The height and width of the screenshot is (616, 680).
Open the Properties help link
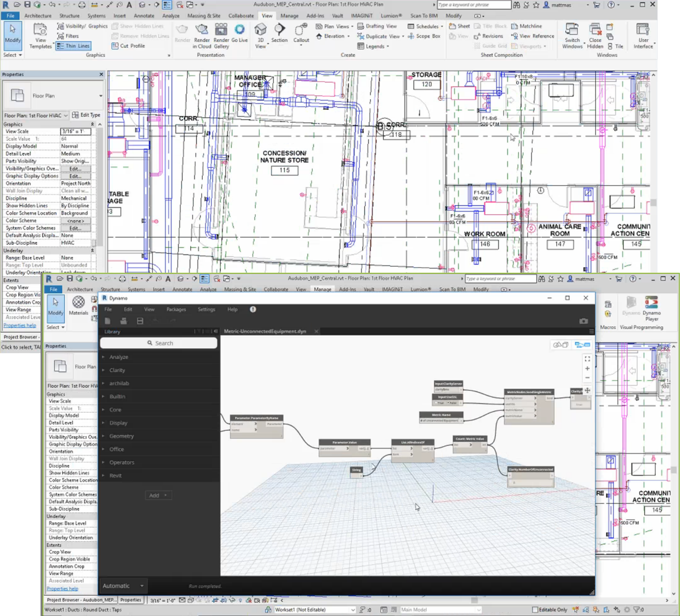pos(20,325)
